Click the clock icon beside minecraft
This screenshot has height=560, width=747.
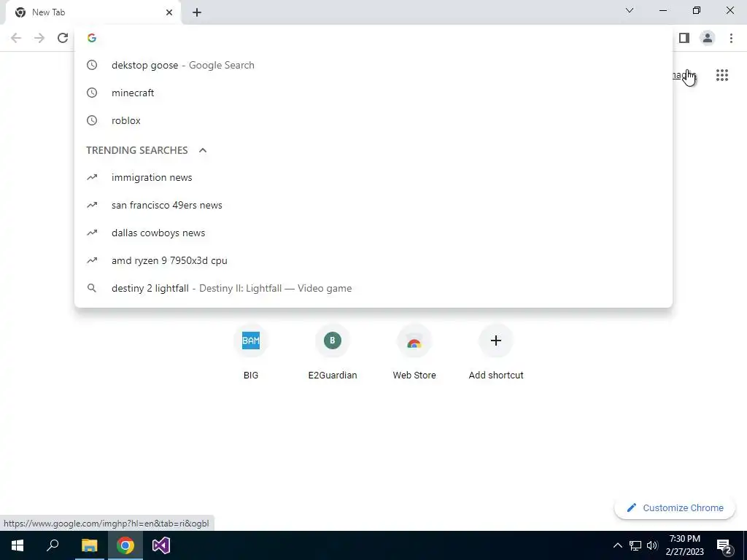tap(92, 93)
